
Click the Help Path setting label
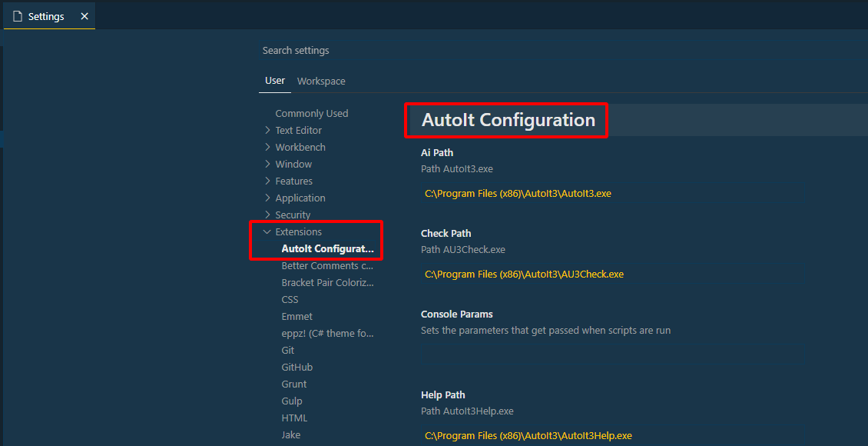tap(443, 395)
